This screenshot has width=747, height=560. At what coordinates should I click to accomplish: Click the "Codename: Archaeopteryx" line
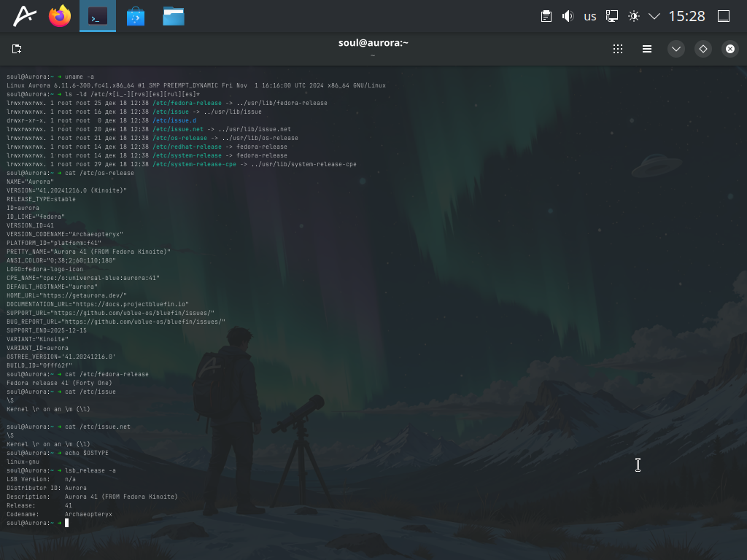[60, 514]
